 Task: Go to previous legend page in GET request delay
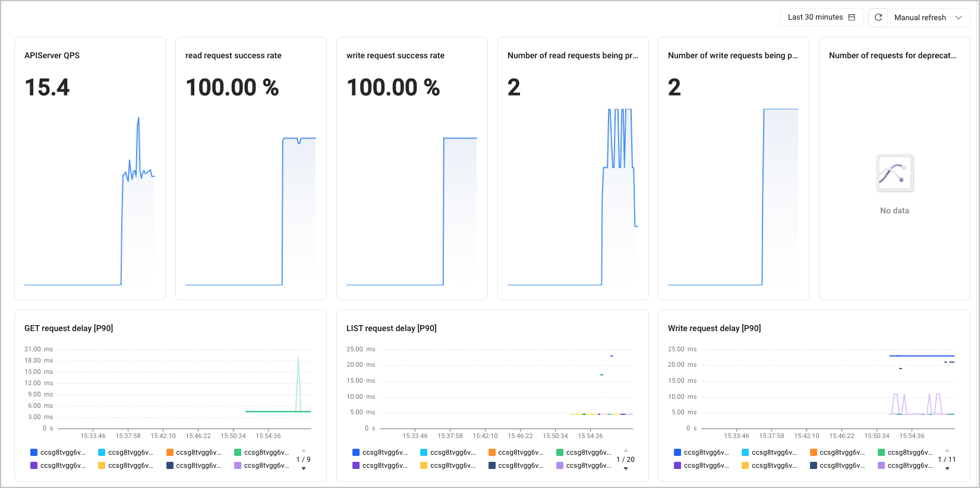pos(304,450)
